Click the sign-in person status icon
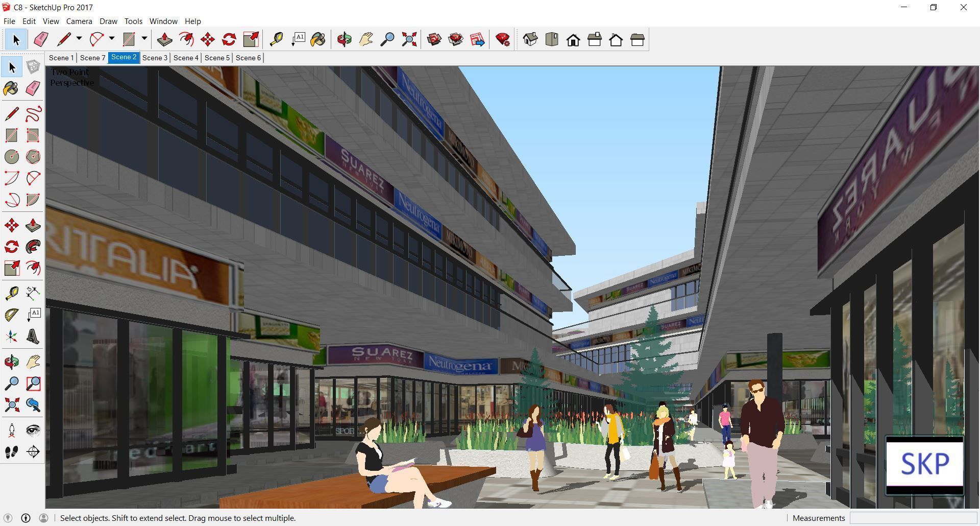 pos(43,518)
